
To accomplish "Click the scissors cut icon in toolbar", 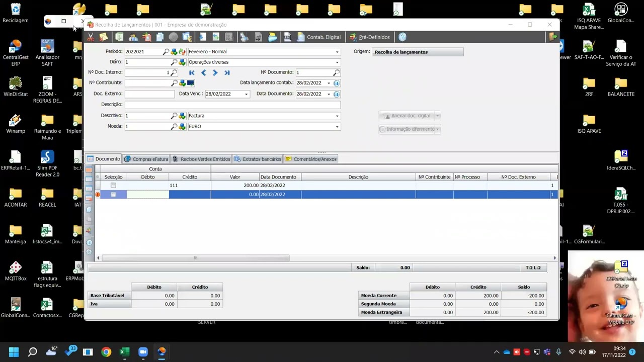I will point(91,37).
